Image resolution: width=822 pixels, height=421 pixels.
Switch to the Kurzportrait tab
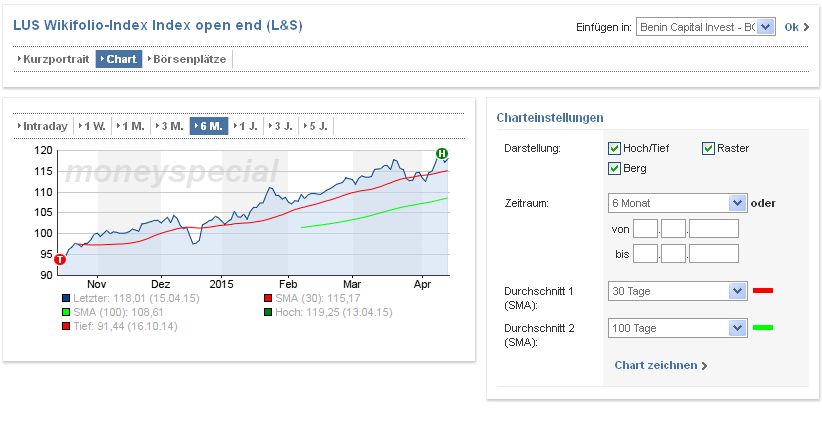click(x=55, y=59)
